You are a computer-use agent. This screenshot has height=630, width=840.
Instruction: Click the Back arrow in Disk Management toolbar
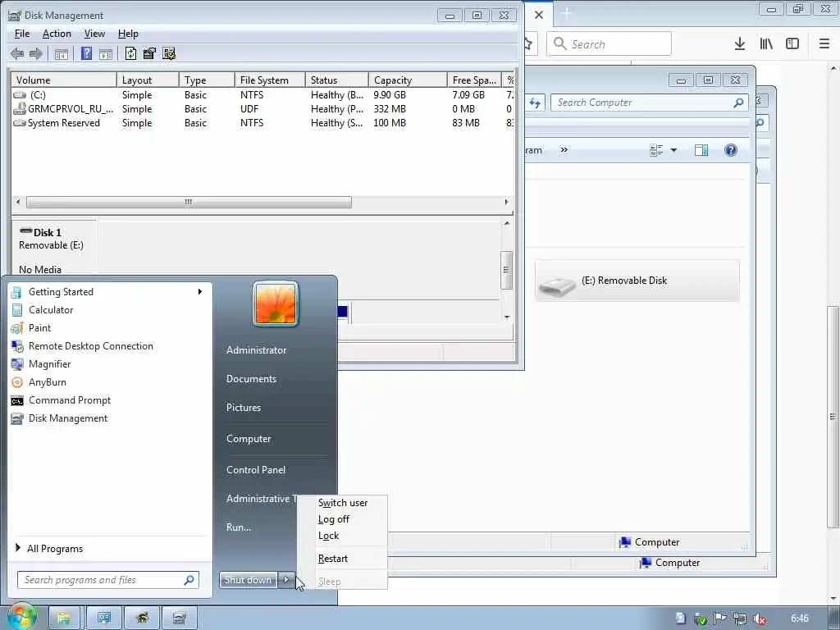pyautogui.click(x=17, y=53)
